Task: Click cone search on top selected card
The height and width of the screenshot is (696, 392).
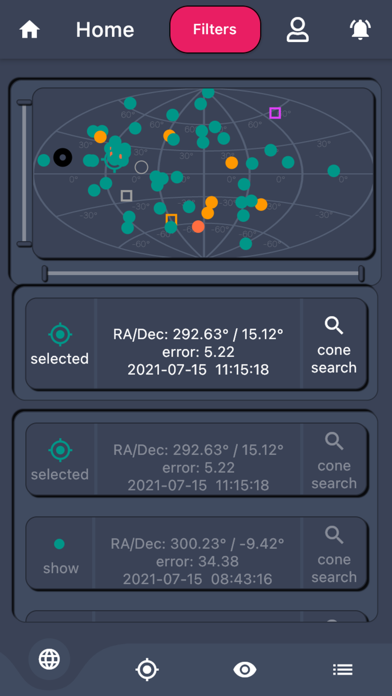Action: (334, 344)
